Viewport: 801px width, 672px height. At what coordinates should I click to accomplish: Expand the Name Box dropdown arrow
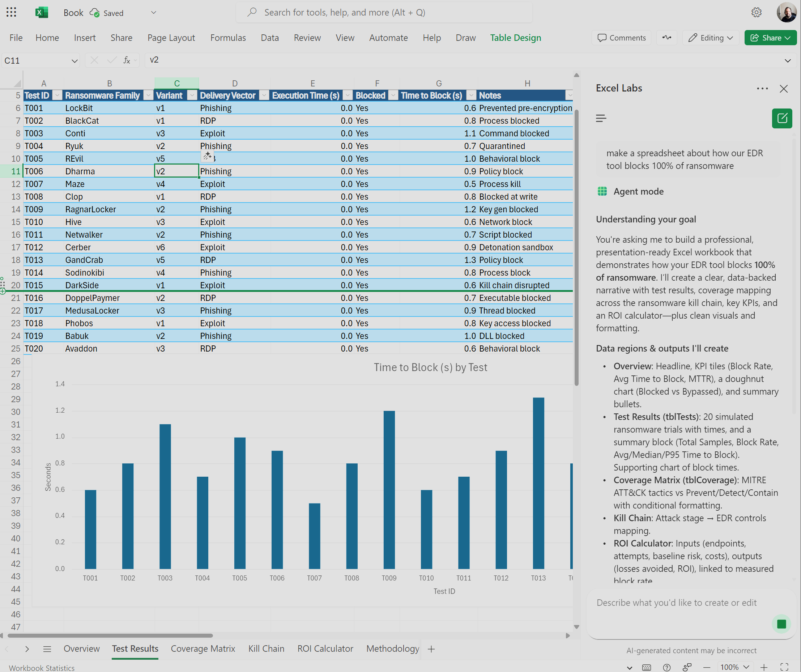[x=74, y=61]
